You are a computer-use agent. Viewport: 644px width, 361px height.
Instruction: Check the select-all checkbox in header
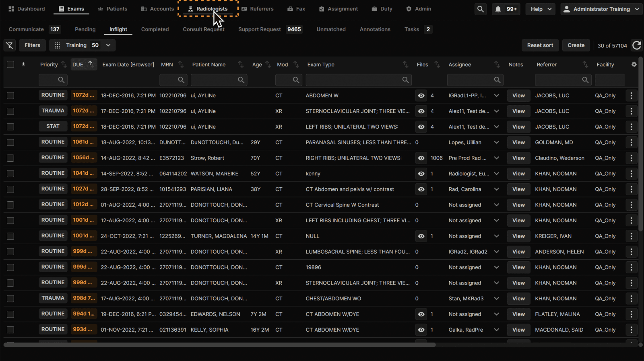point(10,64)
